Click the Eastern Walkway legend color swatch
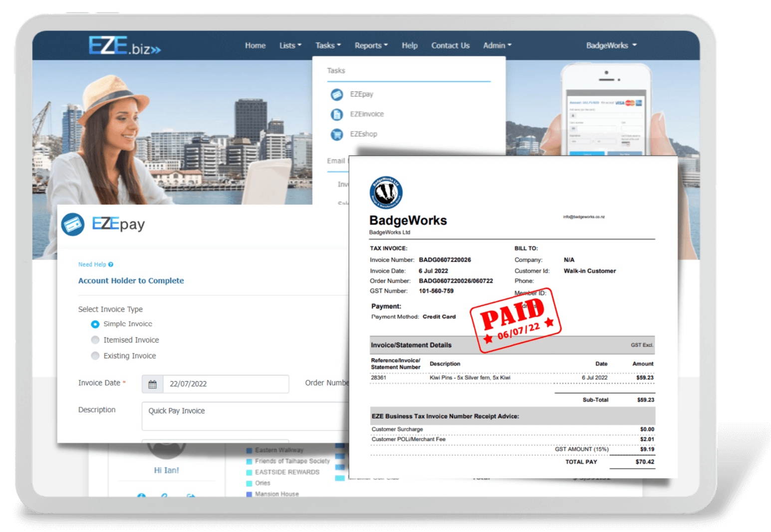Image resolution: width=771 pixels, height=532 pixels. coord(249,451)
